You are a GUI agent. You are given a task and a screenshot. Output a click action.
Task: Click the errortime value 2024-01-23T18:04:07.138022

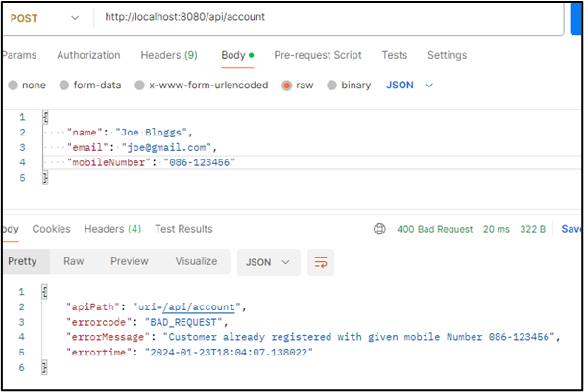pyautogui.click(x=229, y=353)
